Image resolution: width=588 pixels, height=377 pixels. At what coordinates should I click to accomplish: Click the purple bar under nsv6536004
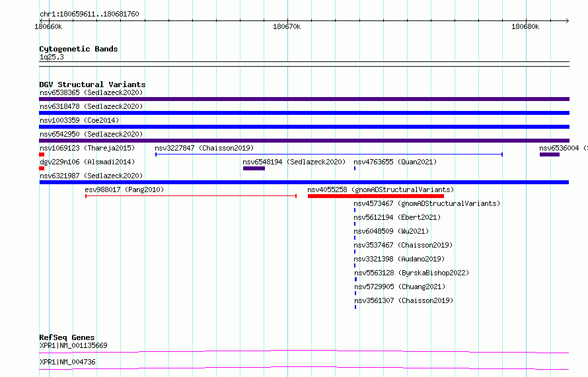[550, 154]
